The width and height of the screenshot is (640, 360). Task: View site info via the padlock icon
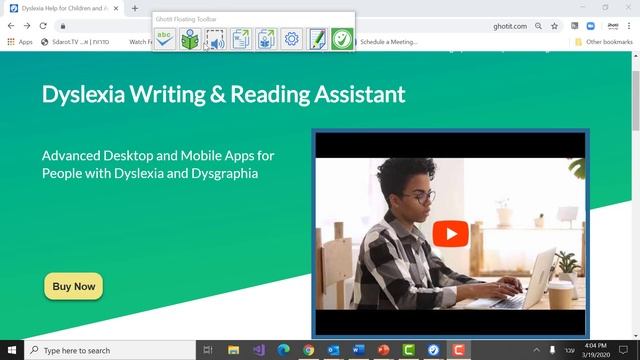click(63, 26)
